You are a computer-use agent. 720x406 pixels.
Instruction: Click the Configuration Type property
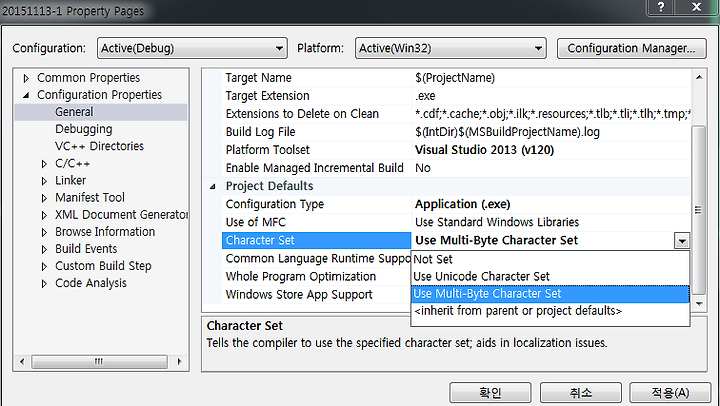click(x=275, y=204)
